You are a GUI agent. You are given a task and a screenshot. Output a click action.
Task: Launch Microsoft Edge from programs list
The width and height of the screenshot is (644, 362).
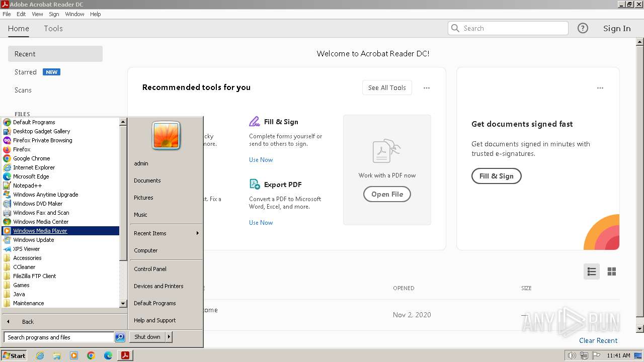(x=60, y=176)
